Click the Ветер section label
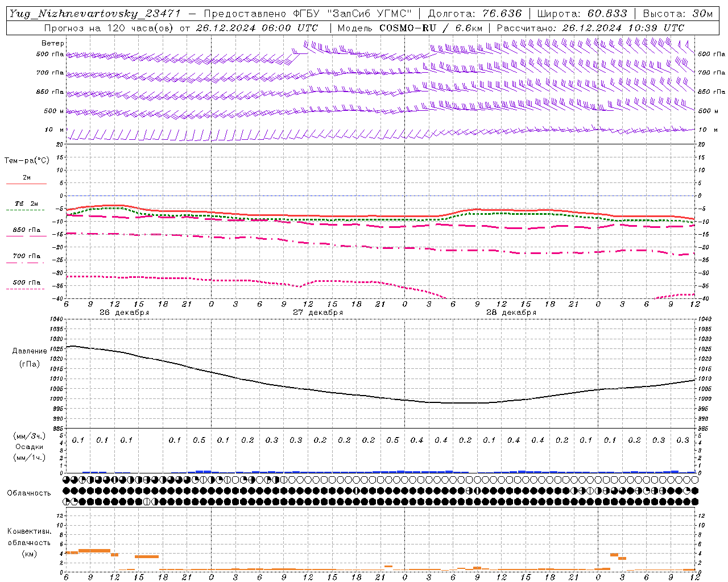The image size is (728, 582). point(53,43)
